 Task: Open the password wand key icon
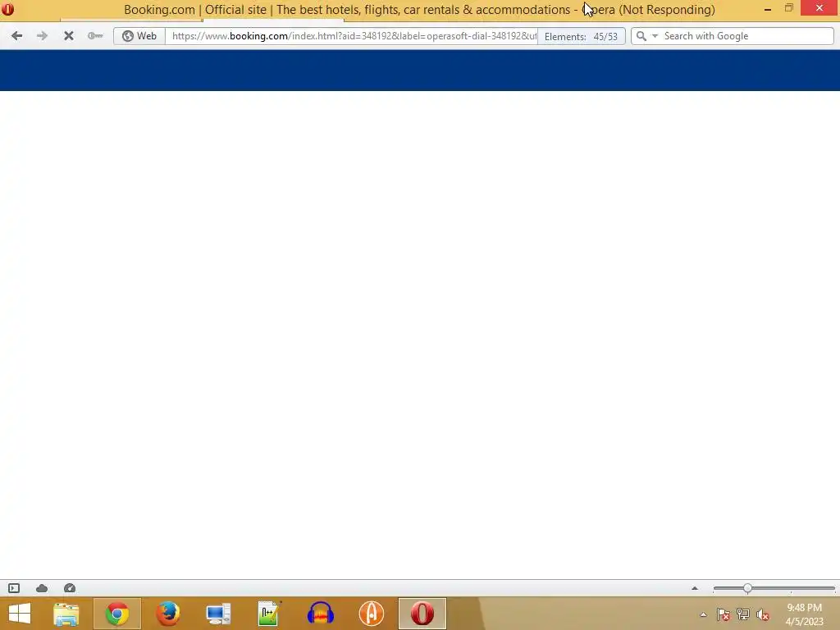click(95, 36)
